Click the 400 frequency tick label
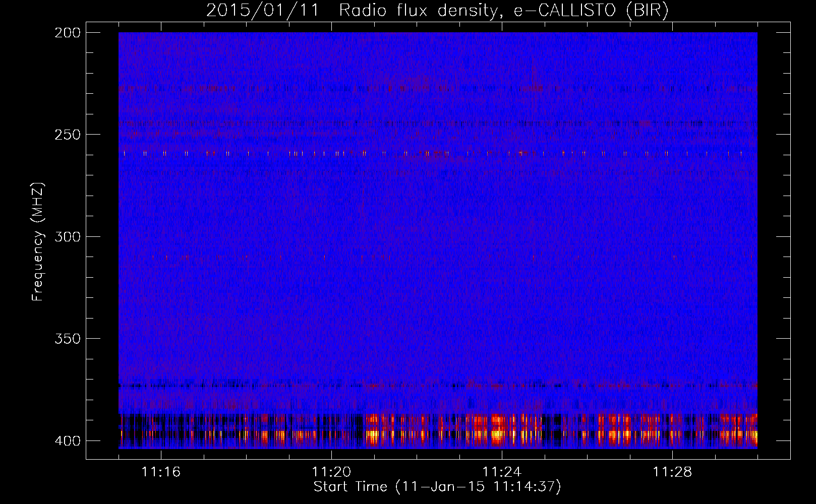 [67, 441]
